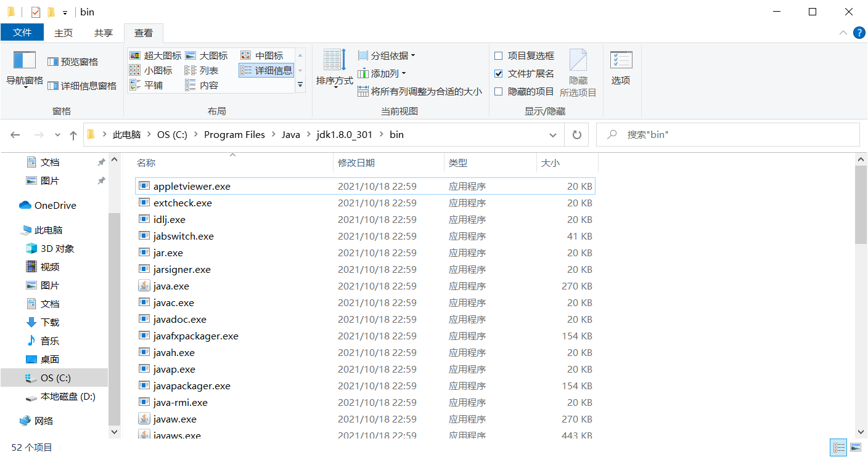Screen dimensions: 868x457
Task: Open recent locations dropdown arrow
Action: (57, 135)
